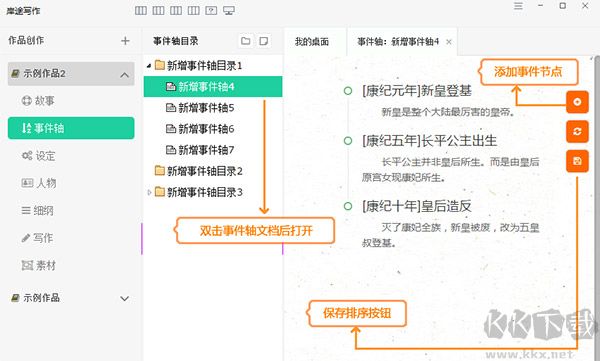Expand the 新增事件轴目录3 folder
Screen dimensions: 600x361
coord(149,192)
